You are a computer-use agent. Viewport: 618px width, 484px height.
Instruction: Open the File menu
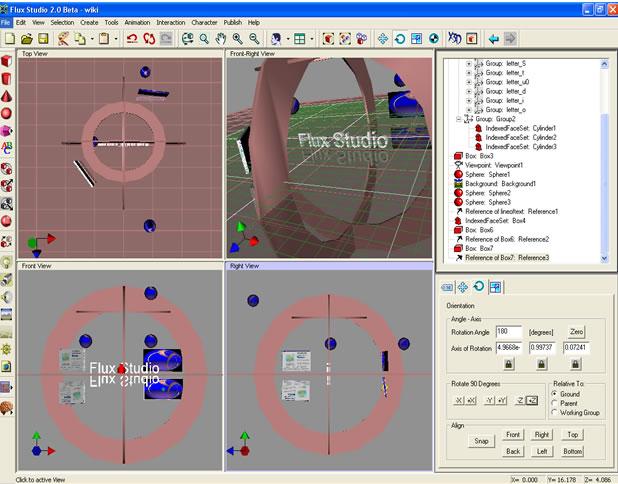(x=6, y=22)
